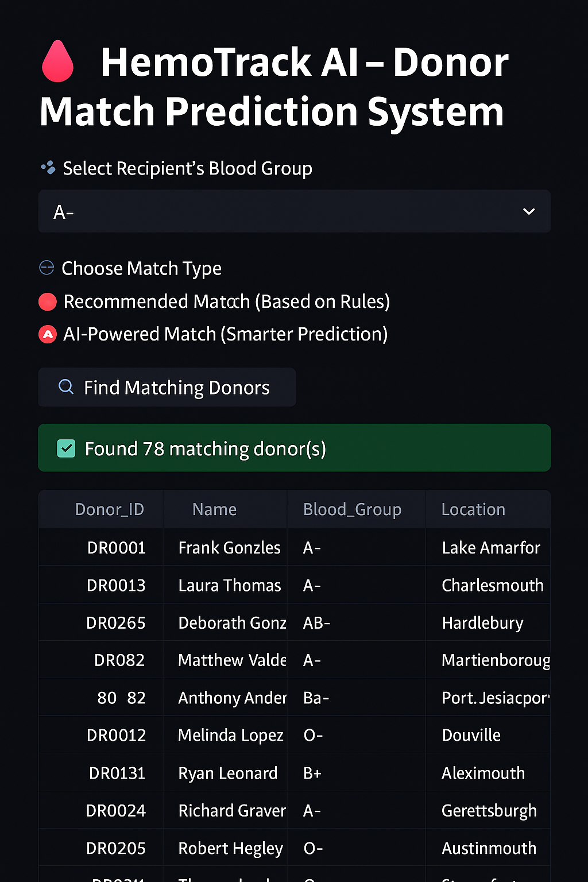Click the Laura Thomas name cell
The image size is (588, 882).
229,585
